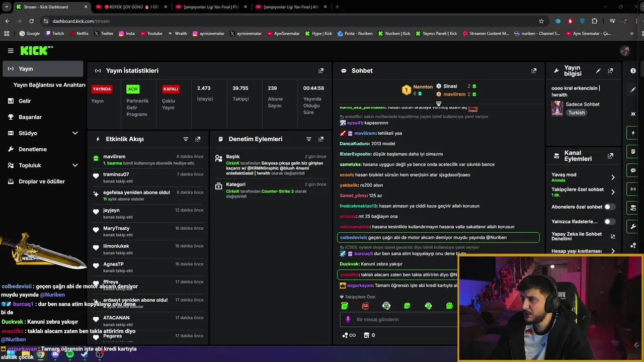The image size is (644, 362).
Task: Open Steam from the taskbar
Action: pyautogui.click(x=85, y=354)
